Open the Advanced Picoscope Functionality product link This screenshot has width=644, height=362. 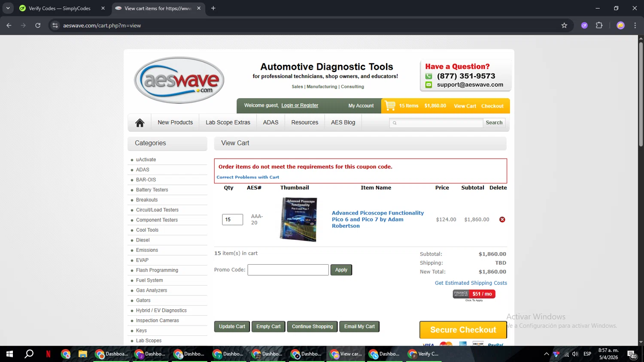click(x=378, y=219)
